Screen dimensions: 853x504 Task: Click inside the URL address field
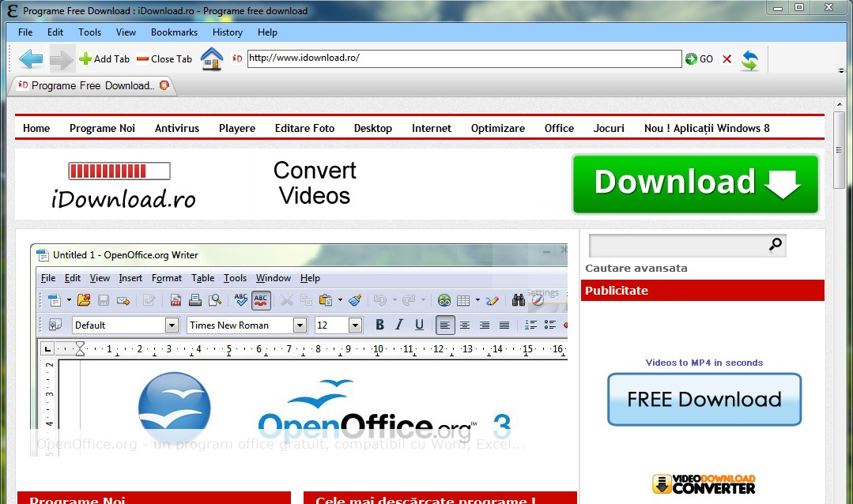pos(464,58)
